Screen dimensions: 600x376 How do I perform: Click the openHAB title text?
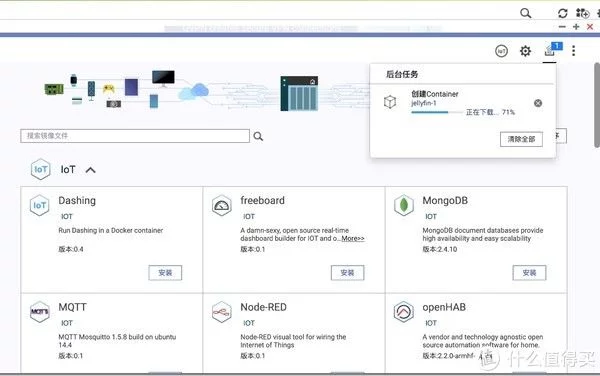[444, 307]
